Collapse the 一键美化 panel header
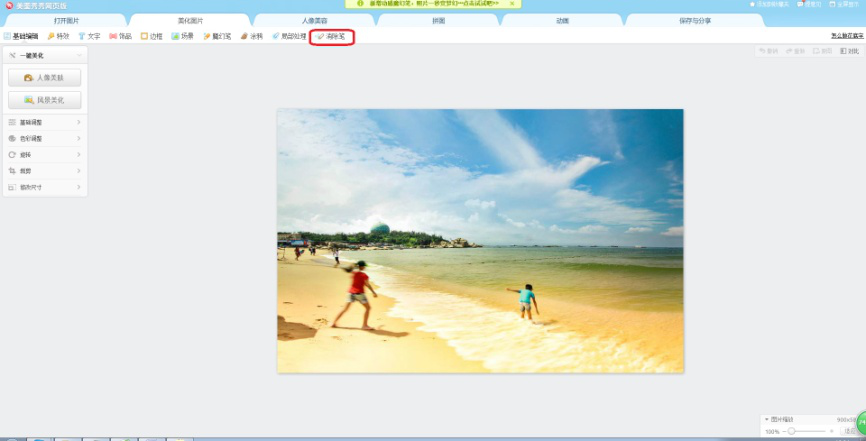 (x=45, y=55)
